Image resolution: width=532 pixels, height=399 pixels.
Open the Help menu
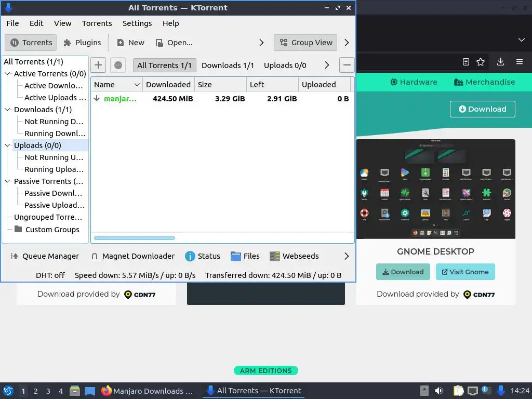point(170,23)
